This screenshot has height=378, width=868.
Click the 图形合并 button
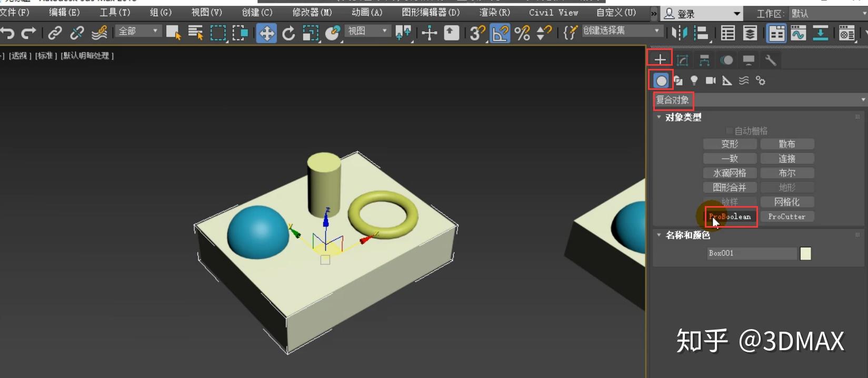tap(730, 187)
